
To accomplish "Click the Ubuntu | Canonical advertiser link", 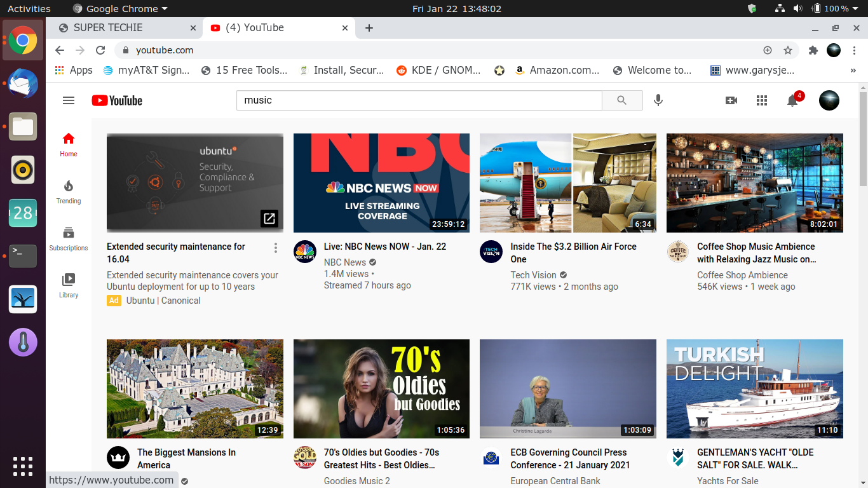I will [163, 301].
